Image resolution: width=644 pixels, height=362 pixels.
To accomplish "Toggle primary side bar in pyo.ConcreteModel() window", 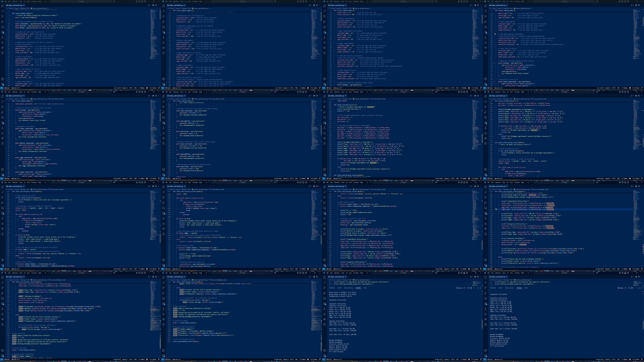I will tap(140, 1).
